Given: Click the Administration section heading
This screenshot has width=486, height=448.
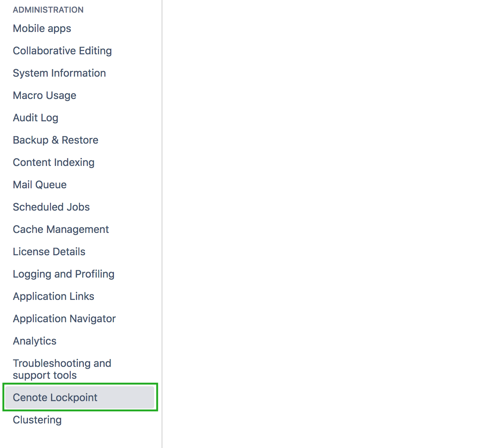Looking at the screenshot, I should click(x=48, y=10).
